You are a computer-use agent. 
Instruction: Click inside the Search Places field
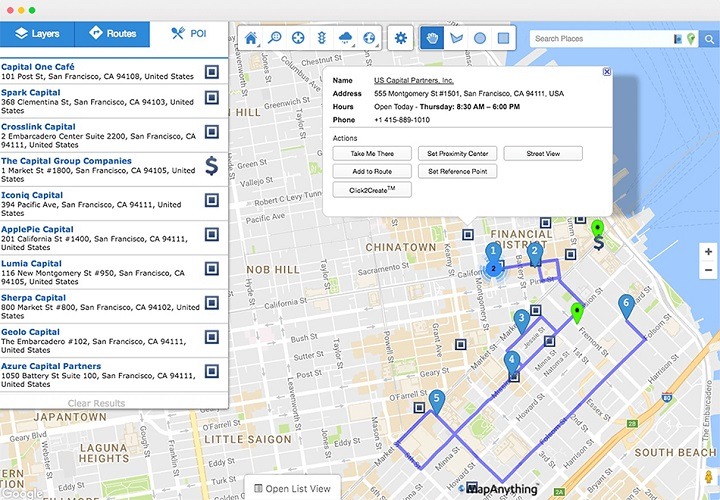602,39
